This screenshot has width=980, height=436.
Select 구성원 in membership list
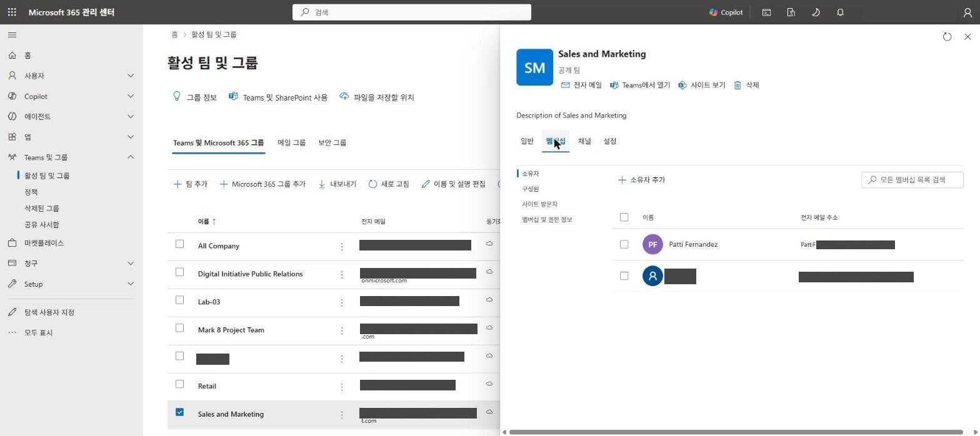(530, 189)
